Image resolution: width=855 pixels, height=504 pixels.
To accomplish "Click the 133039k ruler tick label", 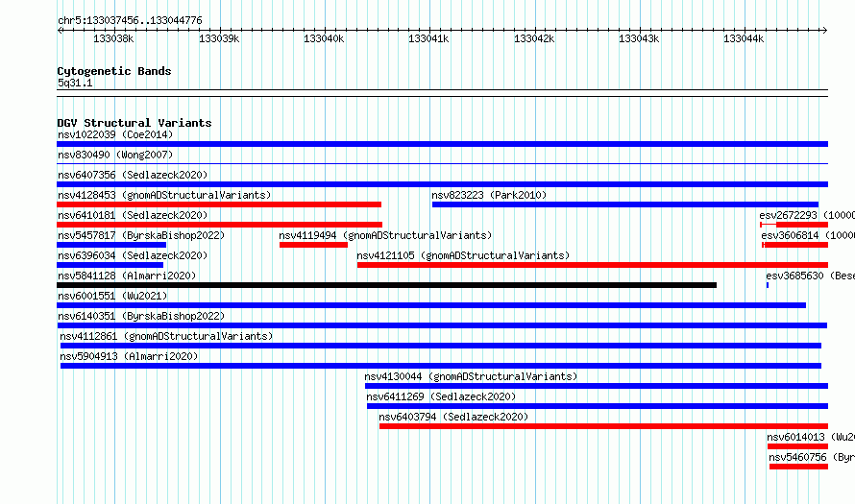I will click(219, 38).
